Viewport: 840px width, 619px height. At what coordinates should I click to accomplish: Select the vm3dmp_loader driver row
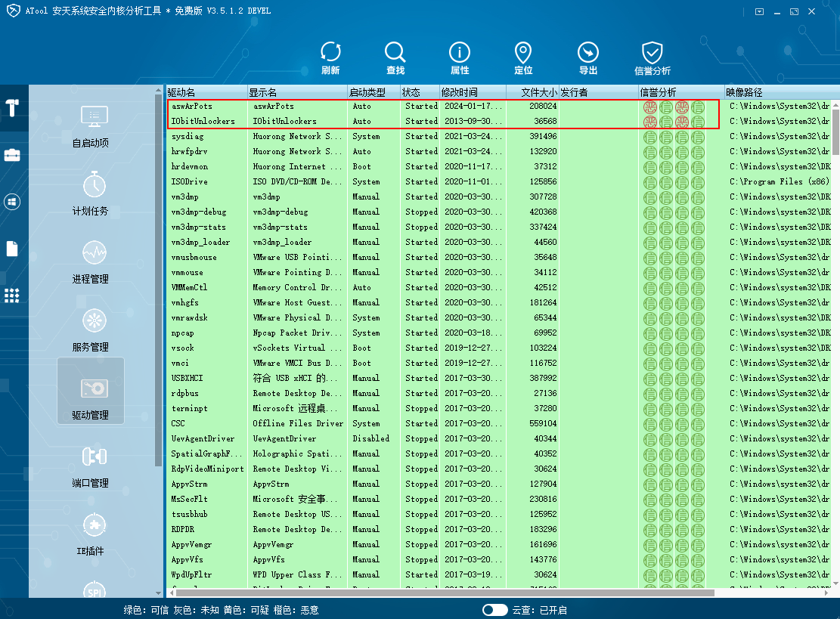coord(498,242)
